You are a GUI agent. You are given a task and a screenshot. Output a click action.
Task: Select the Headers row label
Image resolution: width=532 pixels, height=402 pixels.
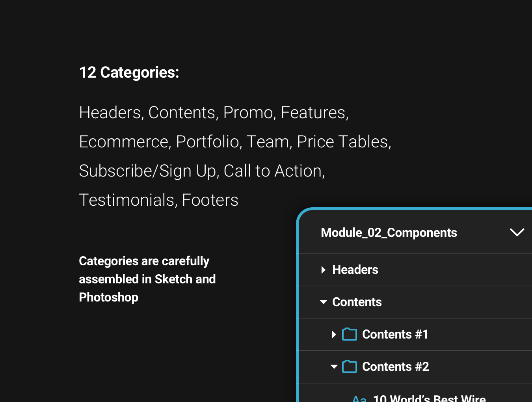[355, 270]
